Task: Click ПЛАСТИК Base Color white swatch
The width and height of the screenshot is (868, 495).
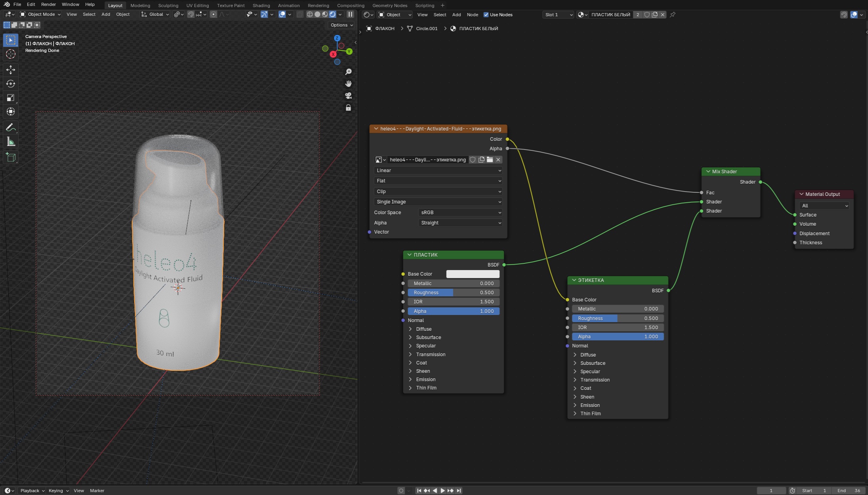Action: (x=473, y=274)
